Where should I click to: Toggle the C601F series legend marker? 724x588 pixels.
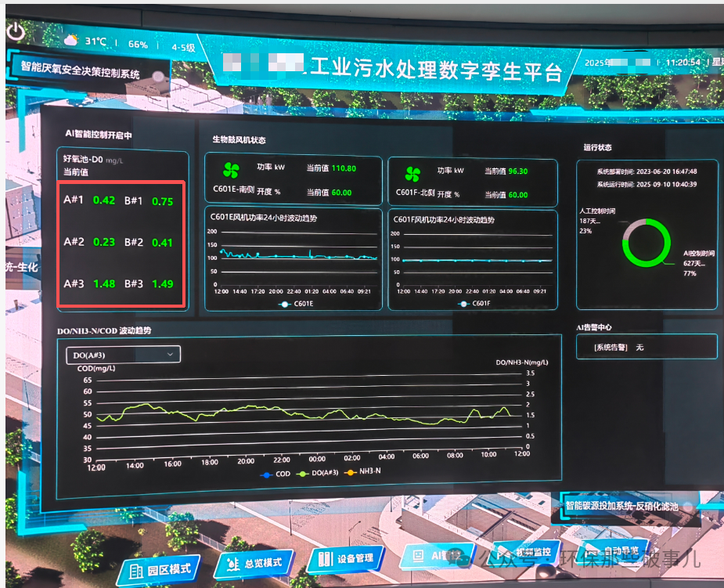(463, 304)
